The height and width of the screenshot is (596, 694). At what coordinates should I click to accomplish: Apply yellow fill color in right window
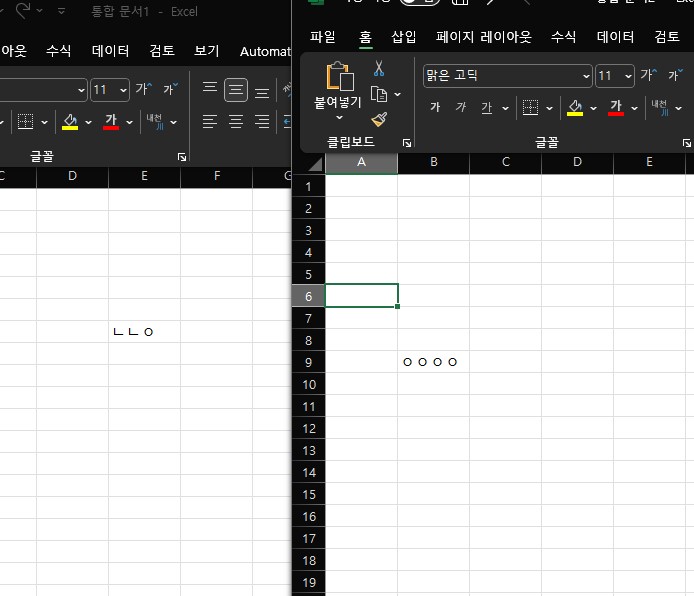(x=575, y=108)
